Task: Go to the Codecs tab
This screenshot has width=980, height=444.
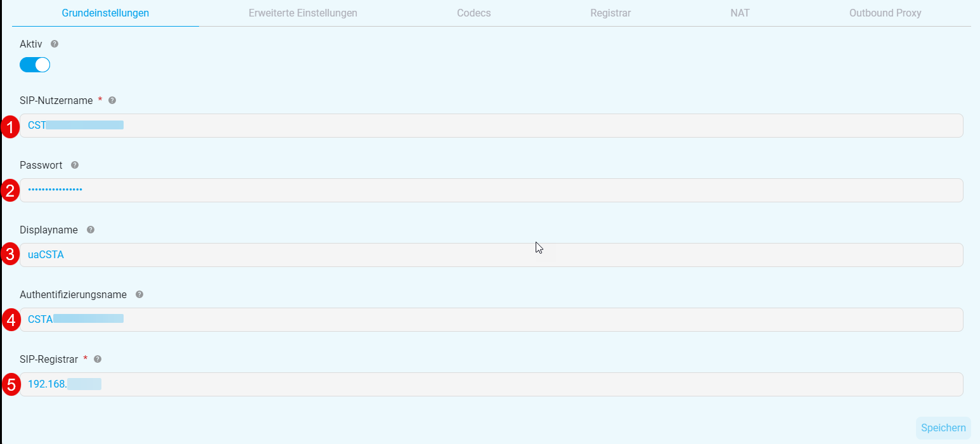Action: 474,13
